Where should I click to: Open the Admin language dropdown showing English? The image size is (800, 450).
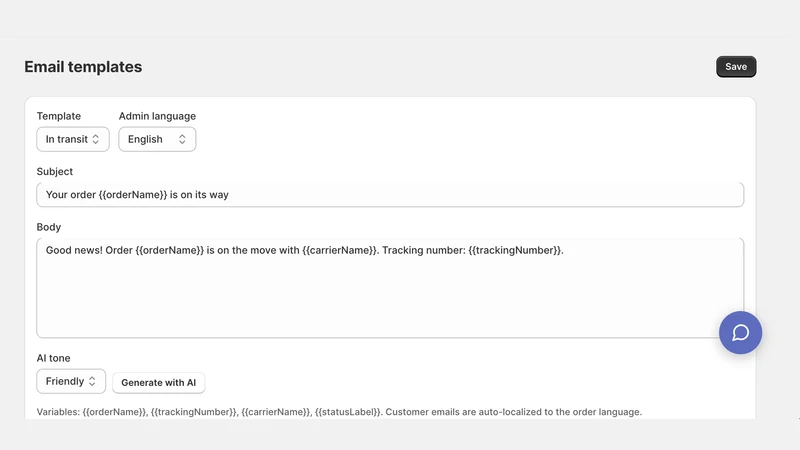tap(157, 139)
